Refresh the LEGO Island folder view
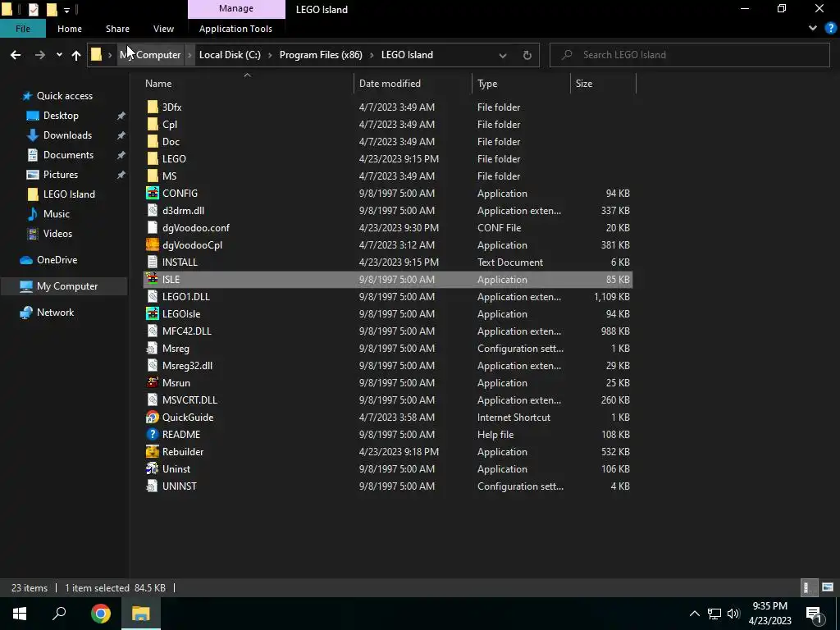The height and width of the screenshot is (630, 840). coord(527,55)
